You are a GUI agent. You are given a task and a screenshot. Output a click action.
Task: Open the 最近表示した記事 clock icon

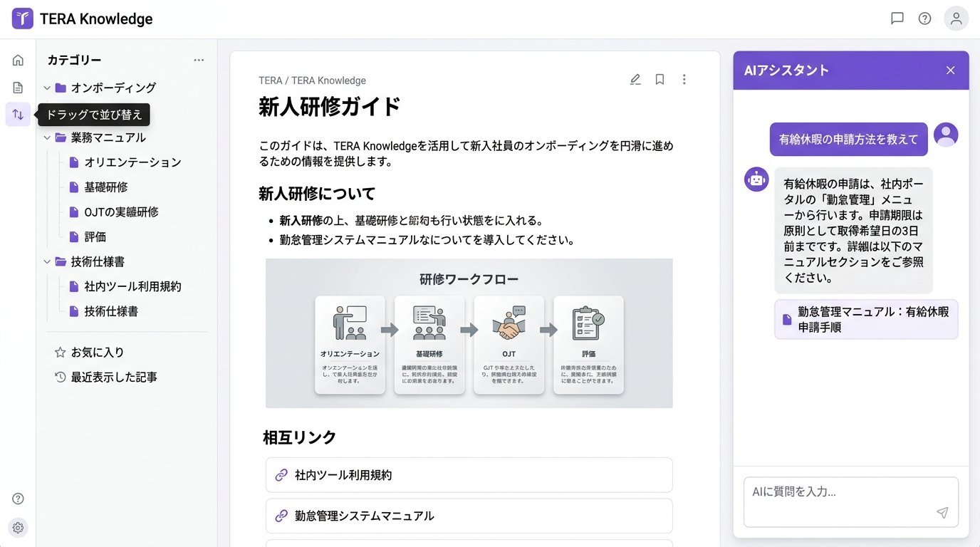[60, 377]
